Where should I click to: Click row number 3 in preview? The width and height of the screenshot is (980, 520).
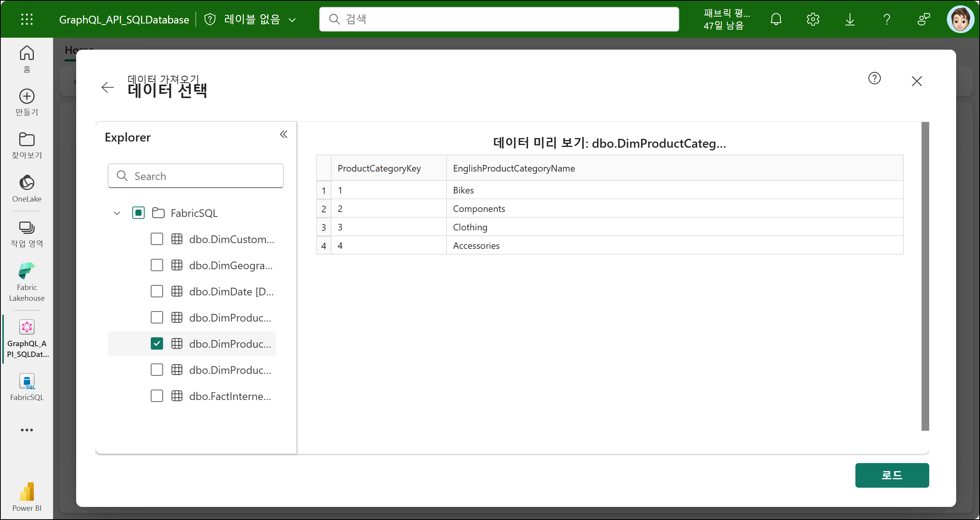pos(324,227)
